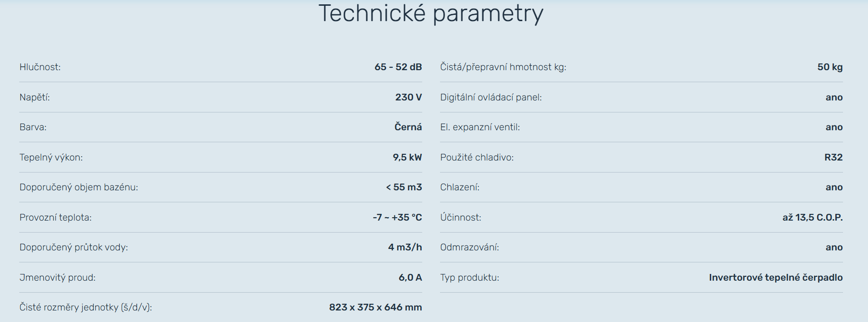
Task: Click the "El. expanzní ventil:" label
Action: [479, 127]
